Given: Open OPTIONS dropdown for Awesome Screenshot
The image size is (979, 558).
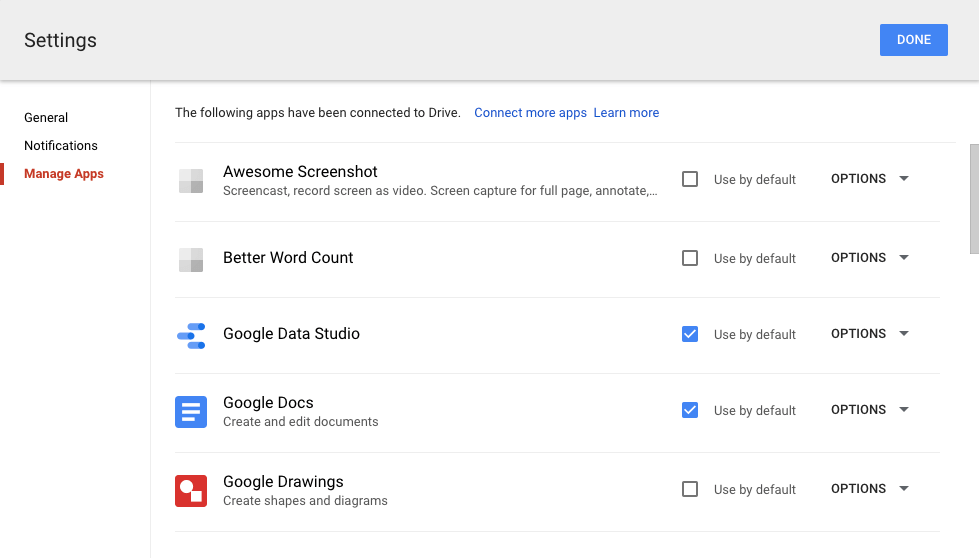Looking at the screenshot, I should click(870, 179).
